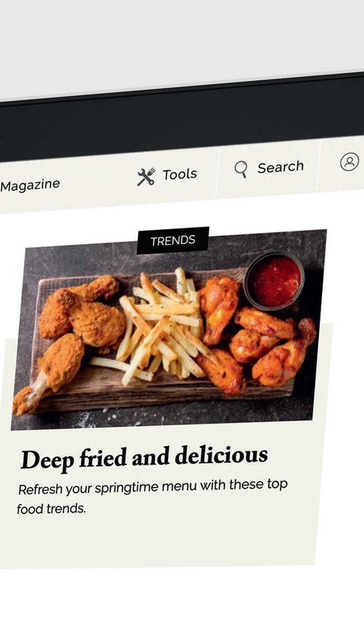Open the Deep fried and delicious headline

pos(144,457)
